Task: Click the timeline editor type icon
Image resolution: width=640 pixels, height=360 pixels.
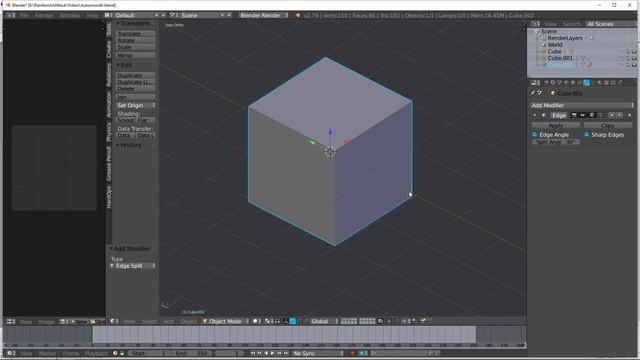Action: [x=11, y=353]
